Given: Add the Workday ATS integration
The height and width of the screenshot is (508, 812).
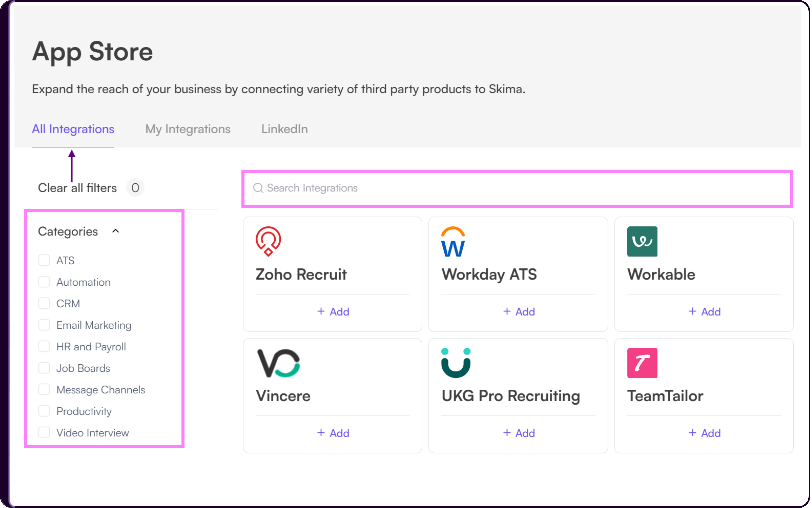Looking at the screenshot, I should click(x=519, y=312).
